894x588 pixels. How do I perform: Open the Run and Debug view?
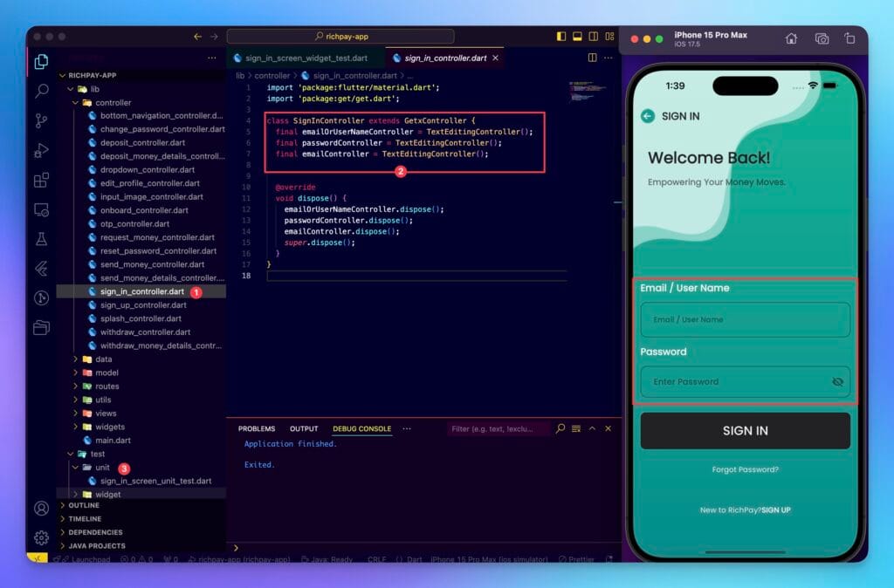point(41,150)
